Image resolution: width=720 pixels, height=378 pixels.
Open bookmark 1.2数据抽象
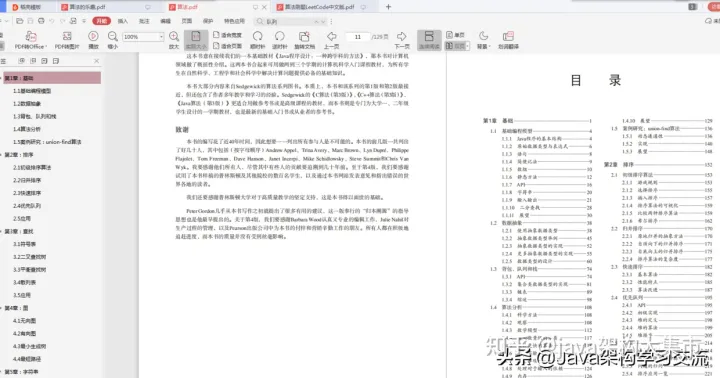[x=27, y=104]
